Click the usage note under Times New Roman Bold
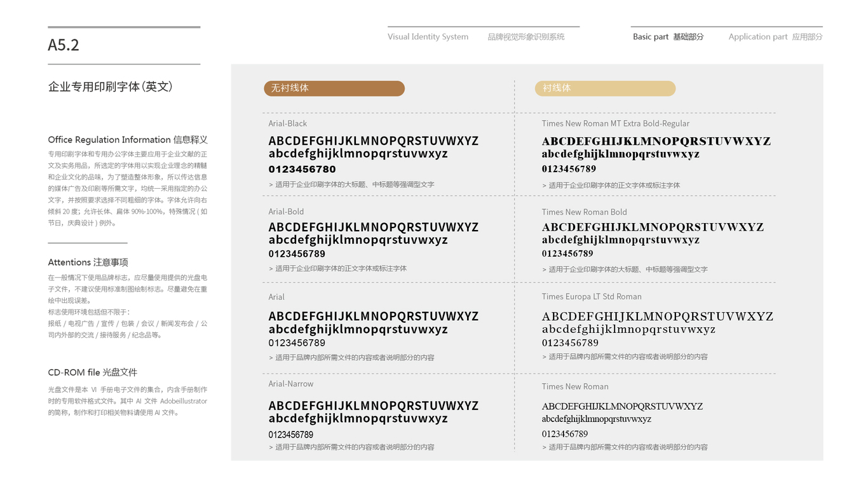Image resolution: width=868 pixels, height=488 pixels. (625, 269)
